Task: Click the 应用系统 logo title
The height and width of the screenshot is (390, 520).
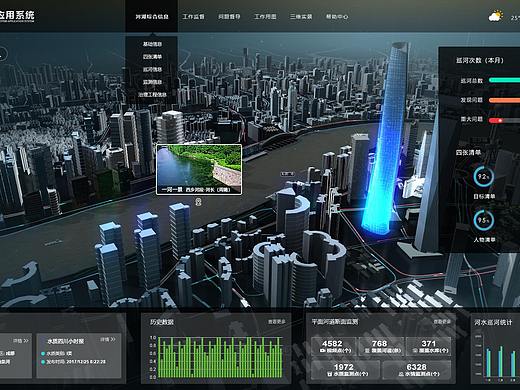Action: click(x=17, y=15)
